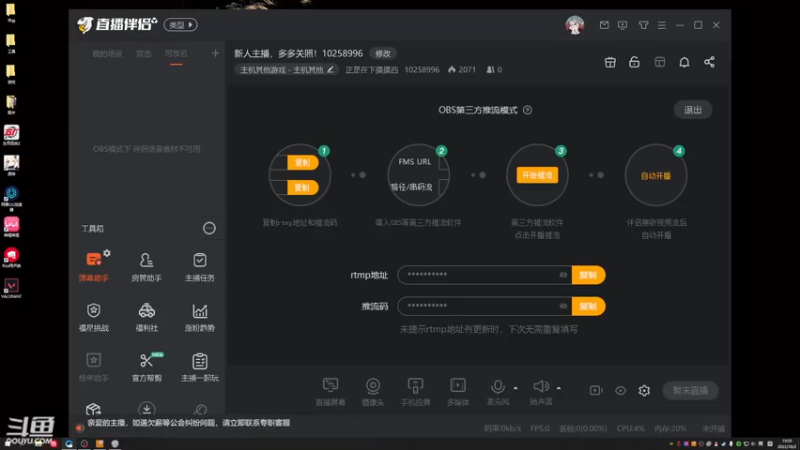The image size is (800, 450).
Task: Open the gear settings icon in bottom bar
Action: (x=644, y=390)
